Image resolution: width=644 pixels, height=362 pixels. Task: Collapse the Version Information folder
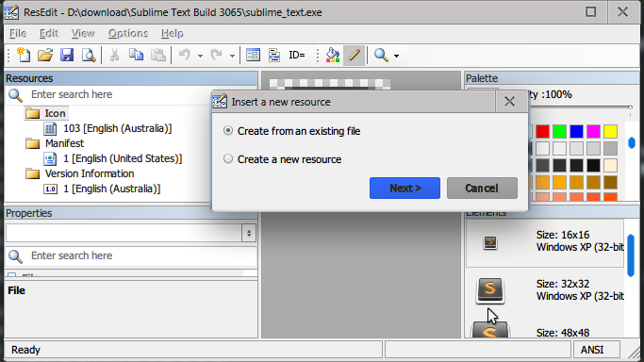[32, 173]
